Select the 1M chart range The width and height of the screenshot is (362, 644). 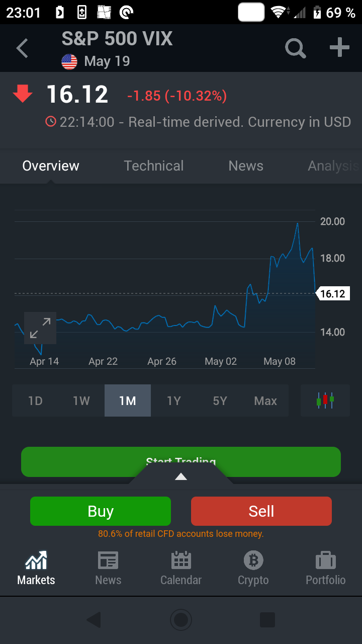pyautogui.click(x=128, y=400)
